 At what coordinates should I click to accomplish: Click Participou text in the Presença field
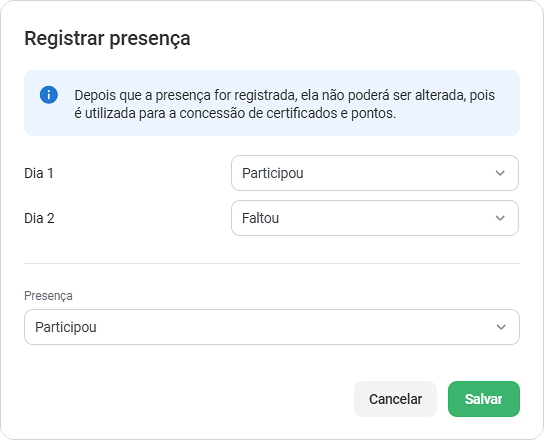coord(66,327)
